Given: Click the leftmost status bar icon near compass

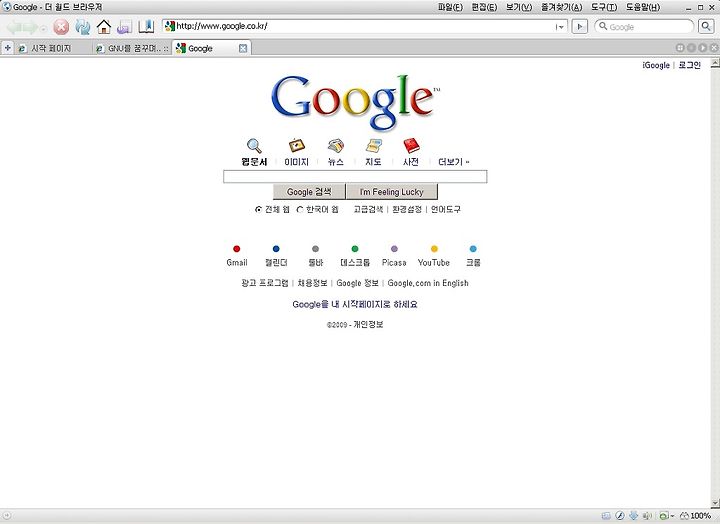Looking at the screenshot, I should point(606,516).
